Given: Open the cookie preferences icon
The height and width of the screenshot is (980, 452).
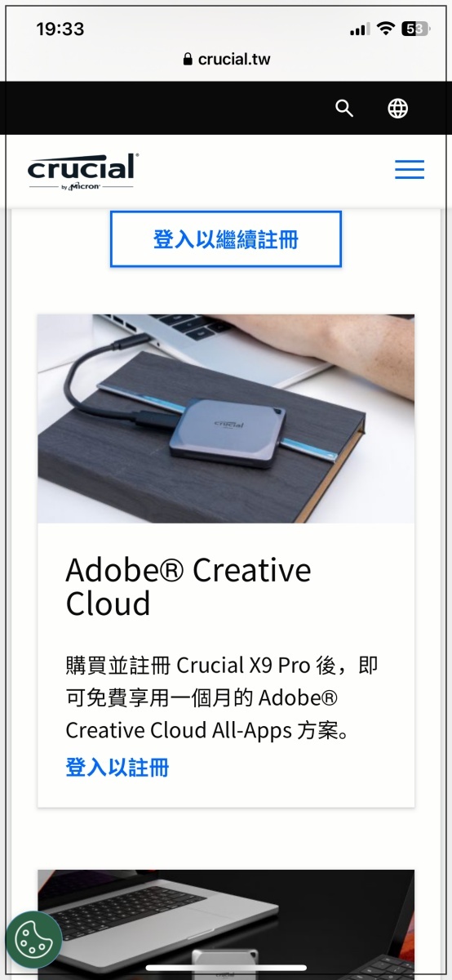Looking at the screenshot, I should [x=34, y=939].
